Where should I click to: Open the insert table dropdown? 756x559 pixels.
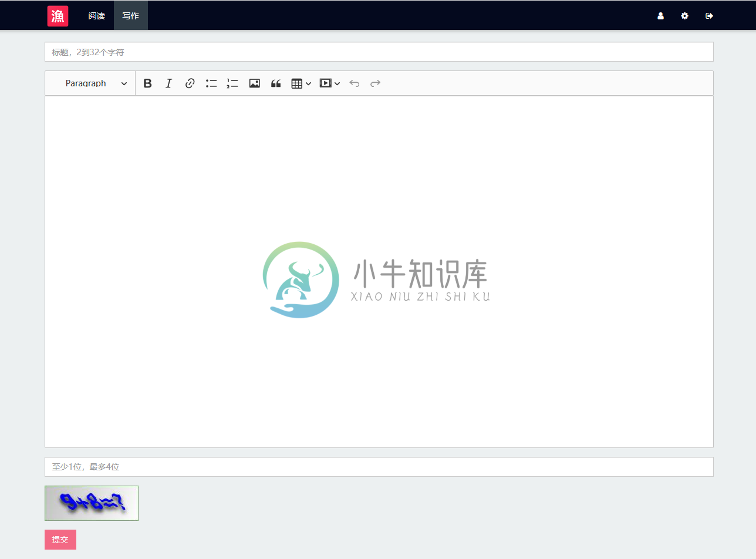click(x=301, y=83)
